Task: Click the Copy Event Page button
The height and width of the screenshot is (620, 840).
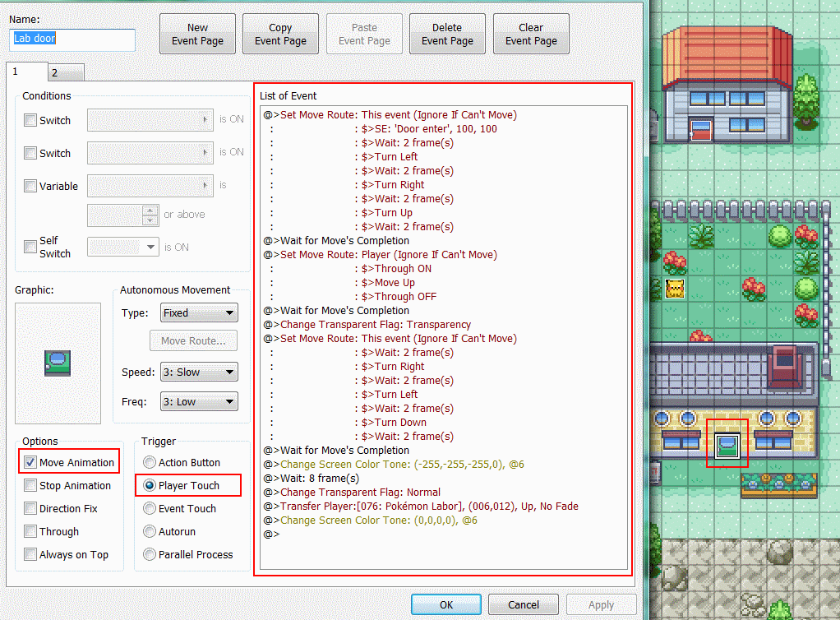Action: click(281, 34)
